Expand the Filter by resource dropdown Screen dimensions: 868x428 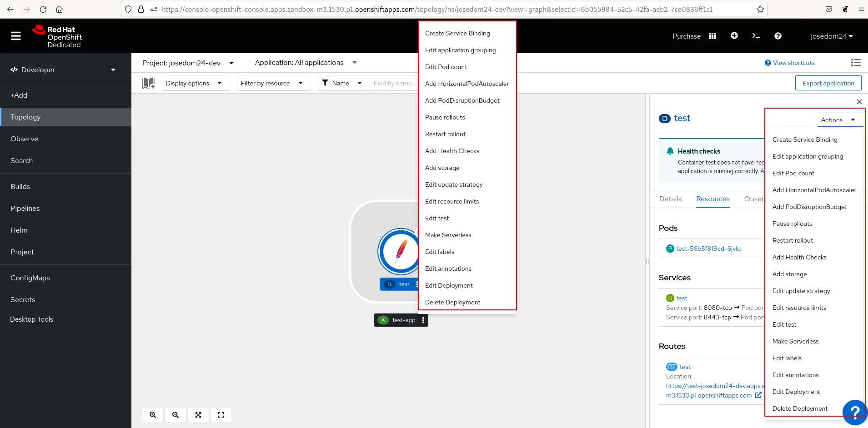pyautogui.click(x=271, y=83)
